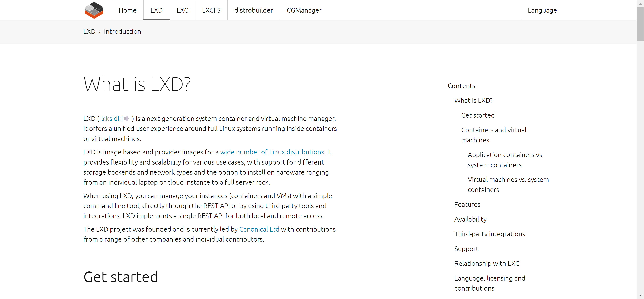
Task: Follow wide number of Linux distributions link
Action: click(272, 152)
